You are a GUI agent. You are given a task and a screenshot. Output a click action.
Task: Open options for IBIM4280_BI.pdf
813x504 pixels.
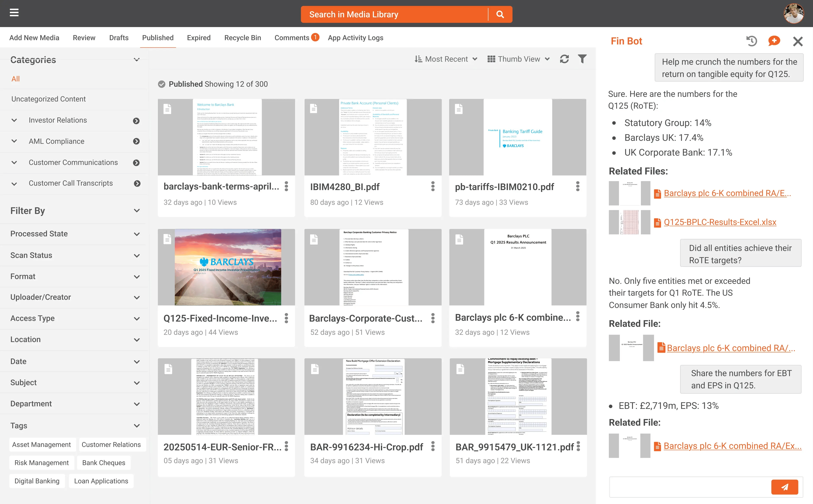click(433, 186)
